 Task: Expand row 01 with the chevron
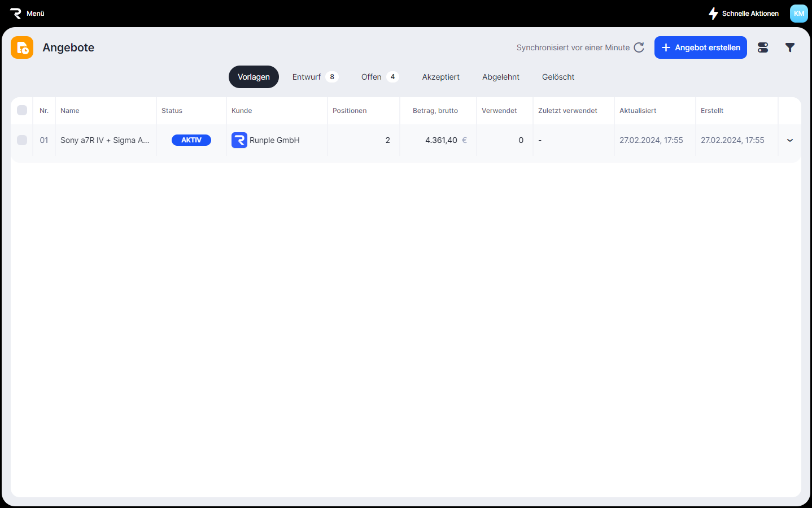point(790,140)
